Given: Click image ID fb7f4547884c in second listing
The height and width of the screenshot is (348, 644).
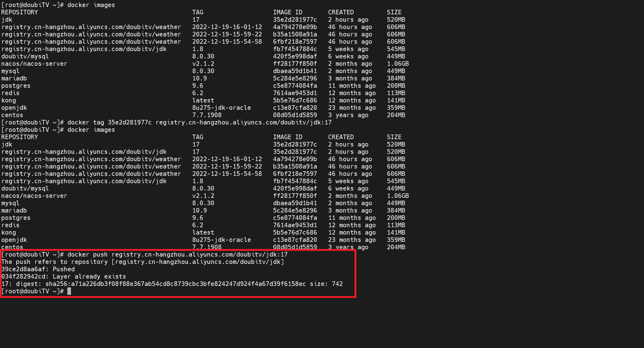Looking at the screenshot, I should pos(295,181).
